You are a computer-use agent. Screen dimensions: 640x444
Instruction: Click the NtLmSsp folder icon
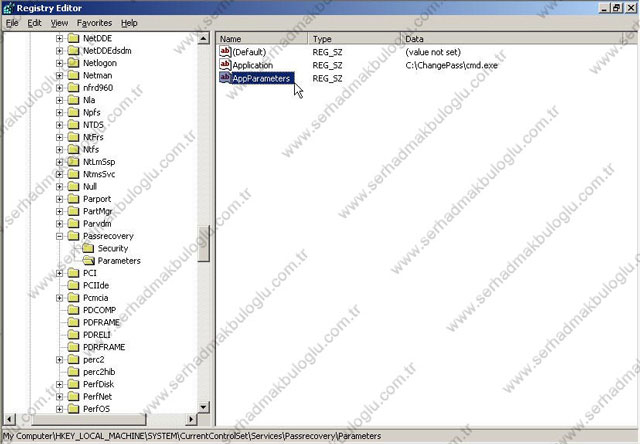(73, 162)
